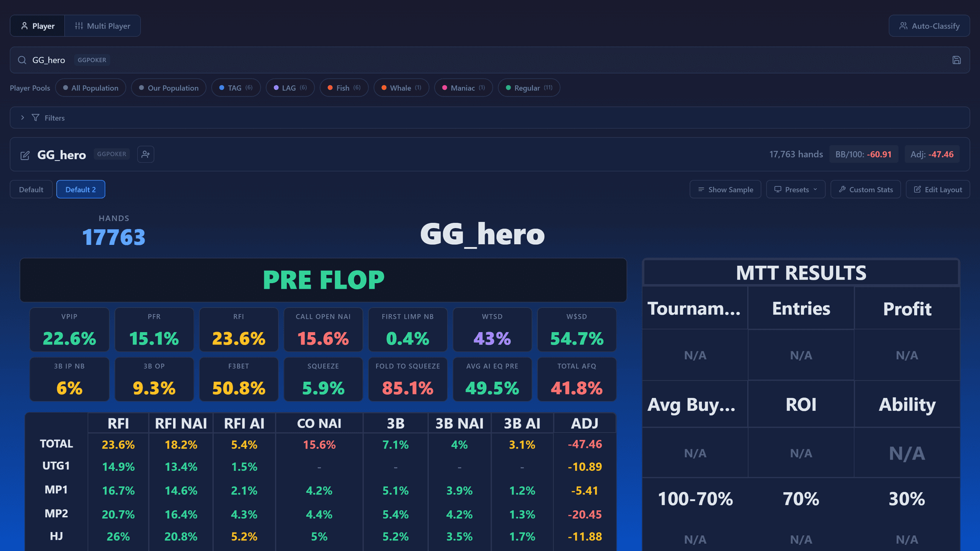Click the RFI 23.6% stat card
Image resolution: width=980 pixels, height=551 pixels.
pyautogui.click(x=239, y=330)
